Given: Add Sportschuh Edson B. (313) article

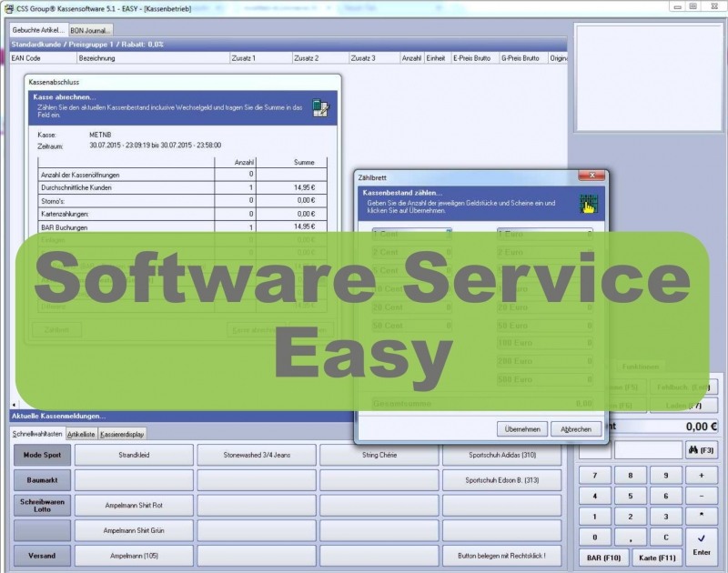Looking at the screenshot, I should point(502,480).
